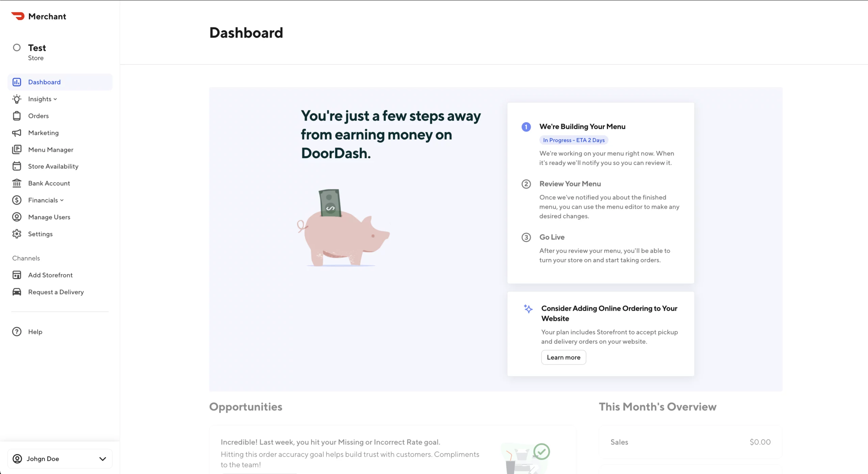Click the Orders bag icon
The image size is (868, 474).
[x=17, y=116]
